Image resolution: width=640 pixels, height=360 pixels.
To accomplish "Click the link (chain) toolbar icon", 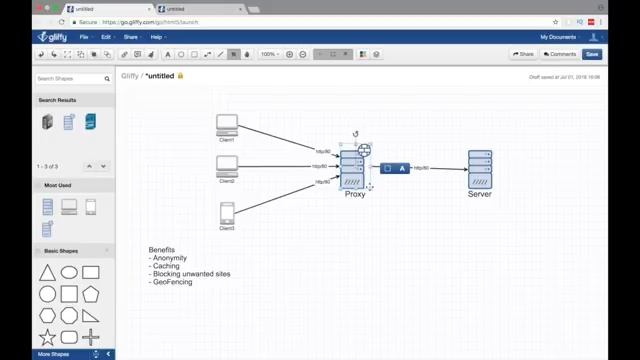I will pos(124,54).
